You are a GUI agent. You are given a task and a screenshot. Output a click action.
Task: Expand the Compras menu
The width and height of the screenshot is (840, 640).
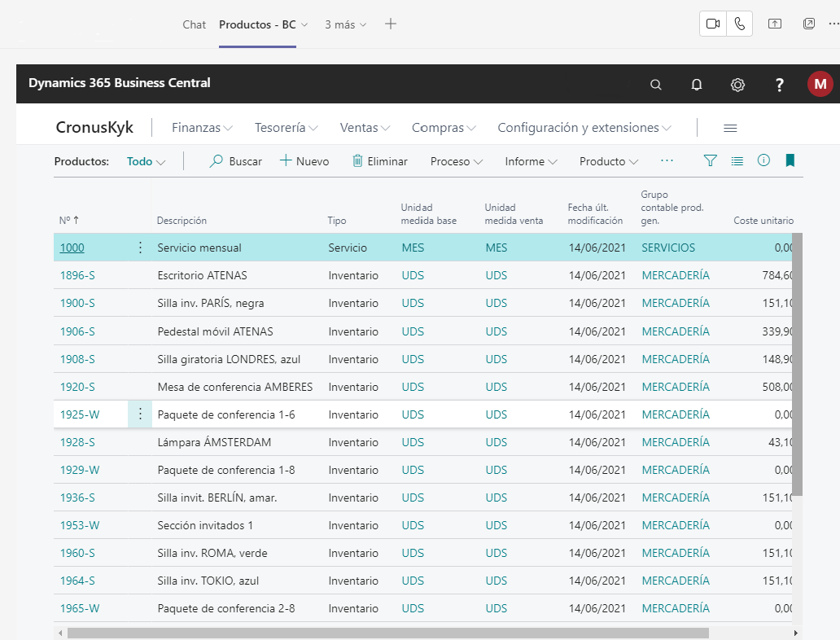[x=444, y=128]
